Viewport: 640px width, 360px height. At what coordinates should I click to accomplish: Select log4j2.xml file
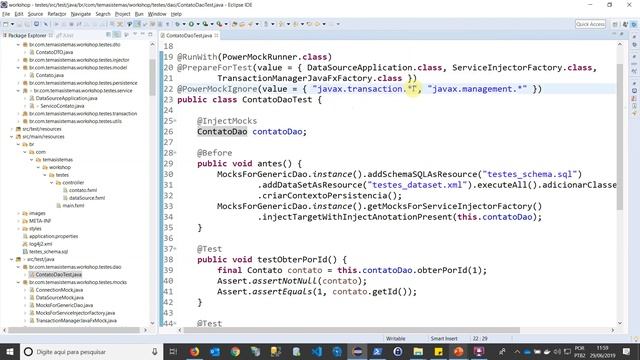point(40,244)
